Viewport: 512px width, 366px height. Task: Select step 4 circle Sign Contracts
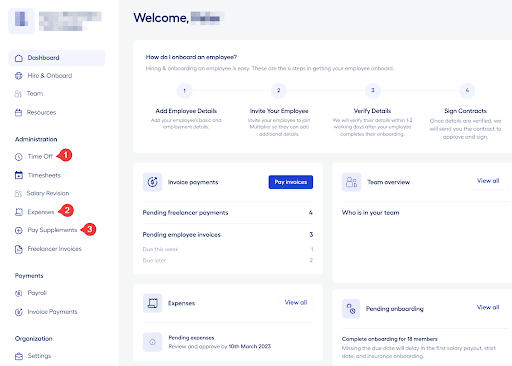(x=467, y=90)
